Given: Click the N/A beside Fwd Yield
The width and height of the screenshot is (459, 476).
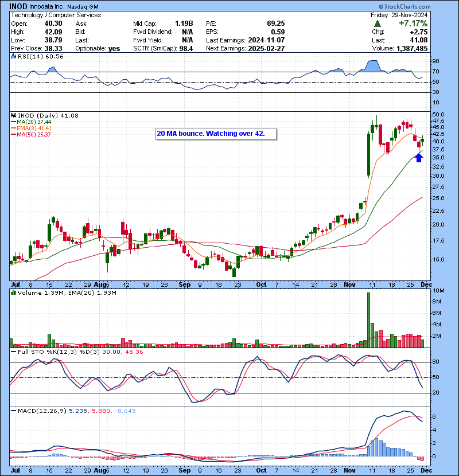Looking at the screenshot, I should [x=188, y=40].
